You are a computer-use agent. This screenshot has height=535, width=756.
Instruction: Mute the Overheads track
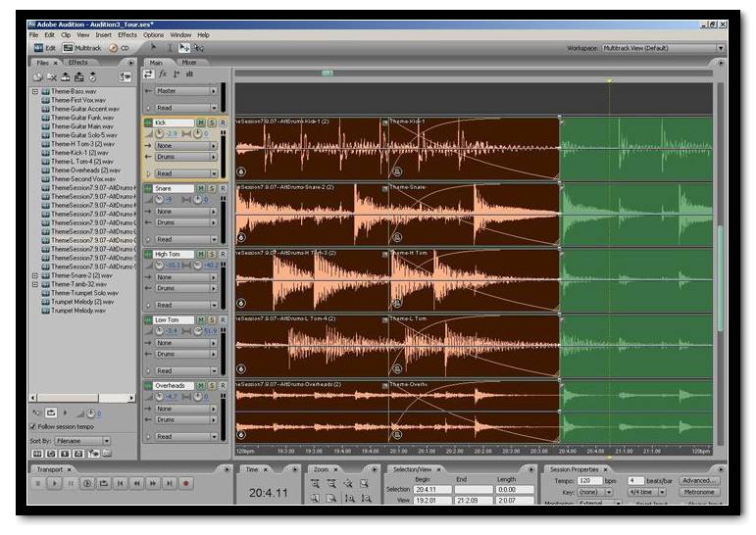201,386
